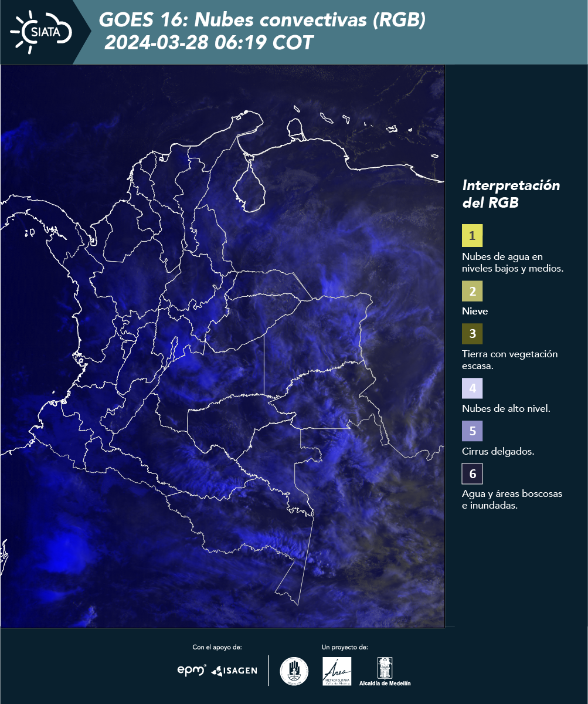Click the legend label 'Nieve'
This screenshot has width=588, height=704.
pos(475,312)
